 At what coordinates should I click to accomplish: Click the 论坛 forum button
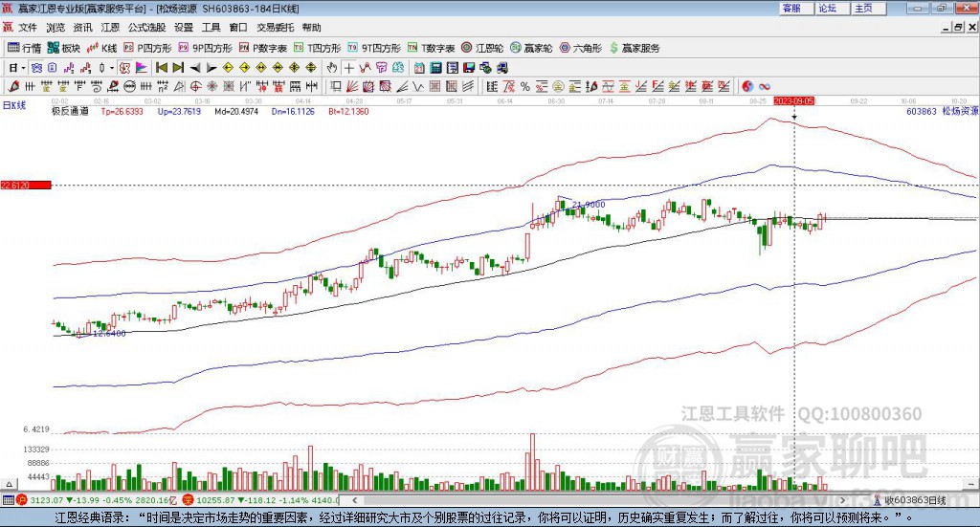point(832,8)
